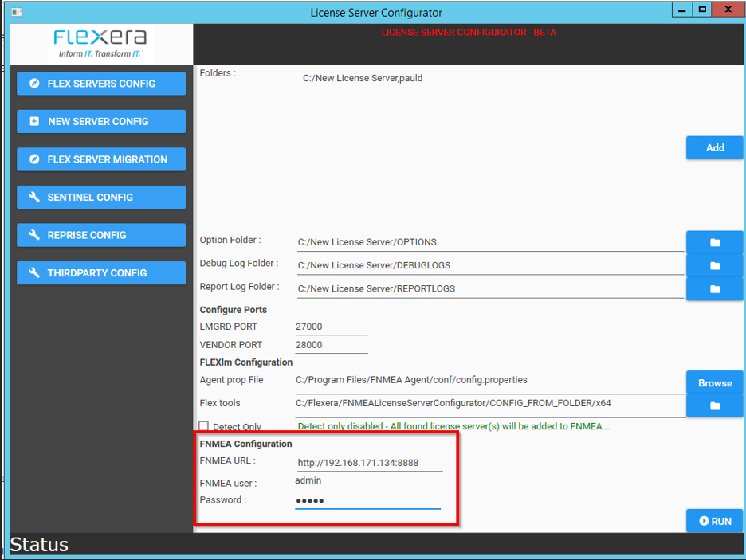This screenshot has height=560, width=746.
Task: Enable the Detect Only checkbox
Action: click(x=203, y=426)
